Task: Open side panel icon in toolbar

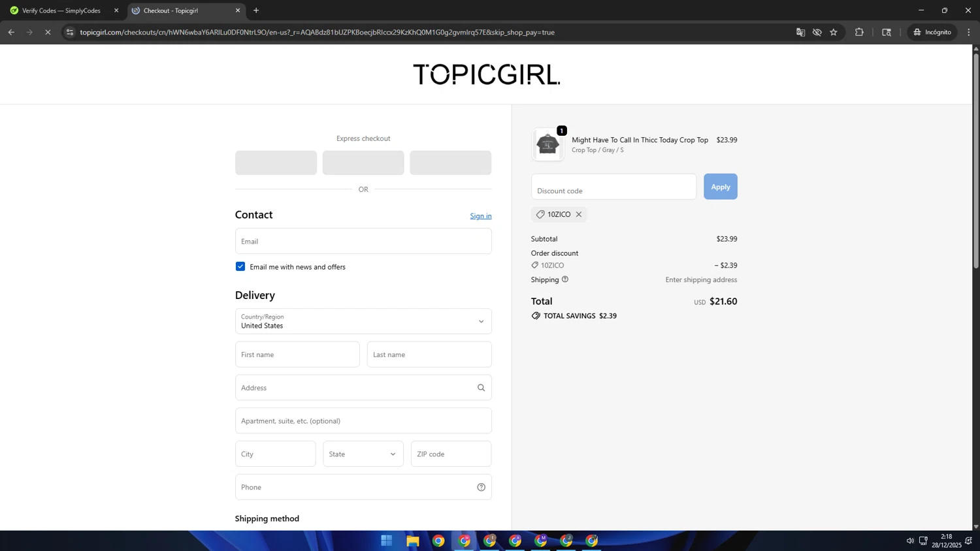Action: (887, 32)
